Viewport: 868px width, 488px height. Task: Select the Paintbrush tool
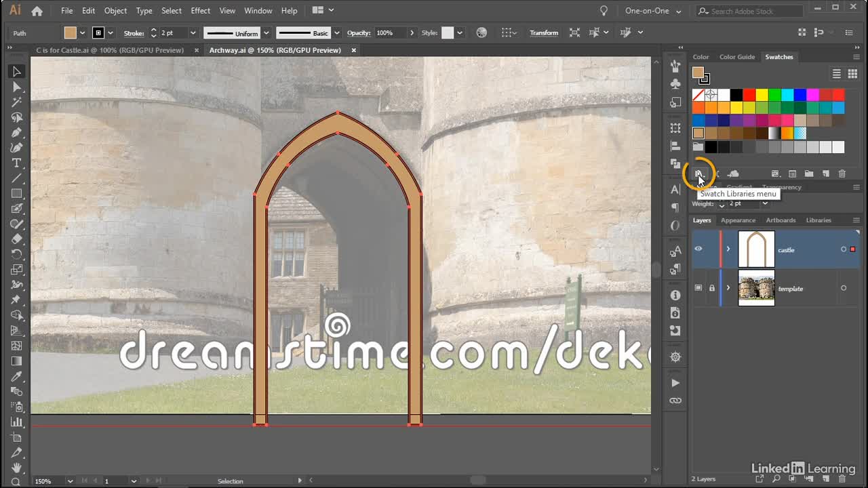point(17,209)
